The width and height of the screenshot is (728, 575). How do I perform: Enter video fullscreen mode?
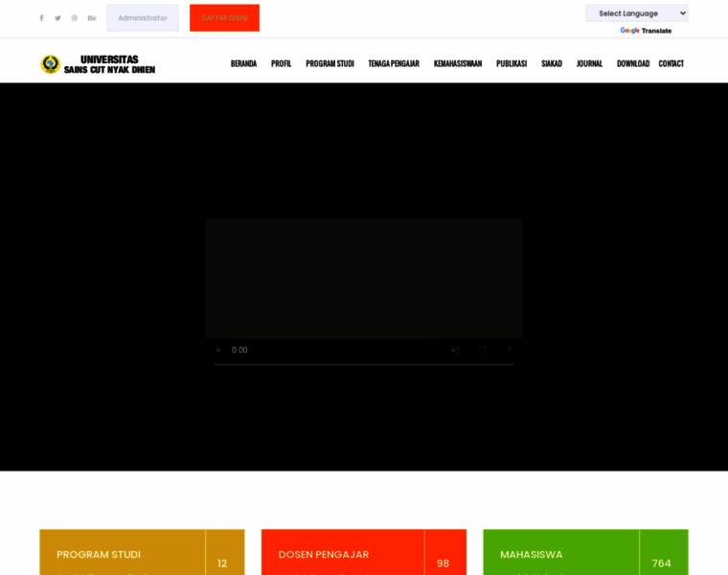click(x=482, y=350)
